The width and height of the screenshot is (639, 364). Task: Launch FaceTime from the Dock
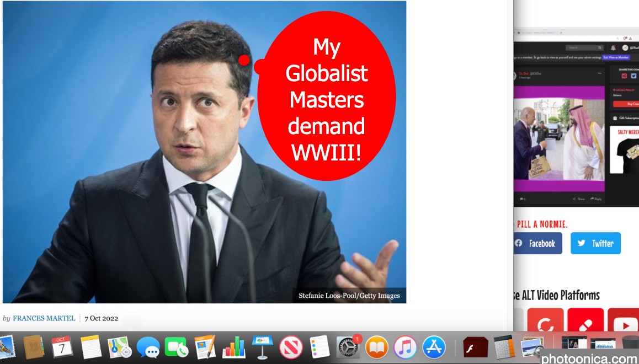(x=176, y=347)
